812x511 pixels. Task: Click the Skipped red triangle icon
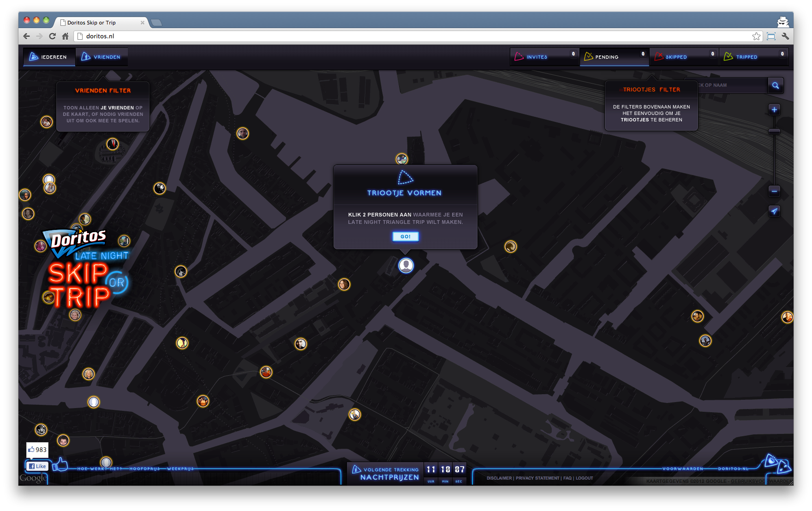point(659,56)
